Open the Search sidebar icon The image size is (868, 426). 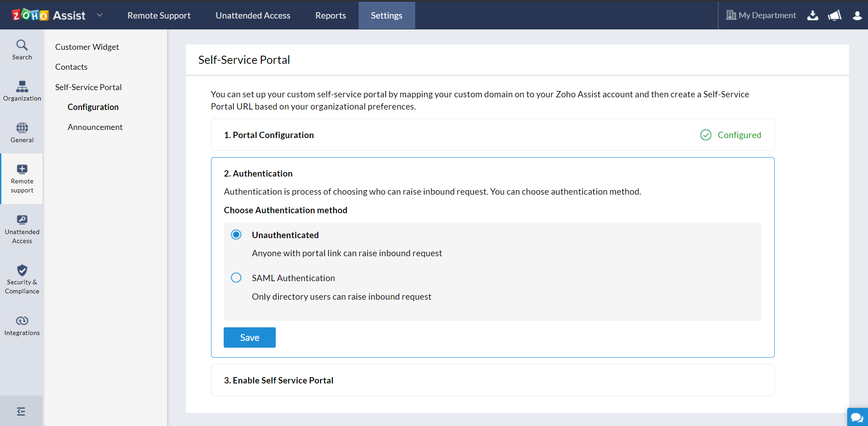[x=22, y=49]
